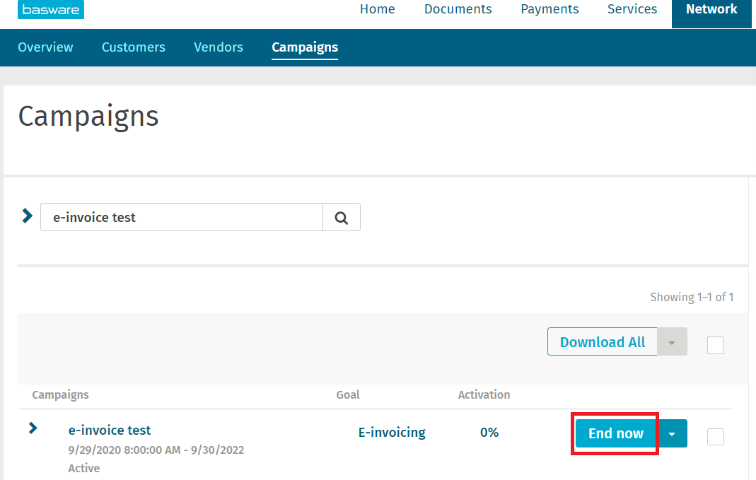Image resolution: width=756 pixels, height=480 pixels.
Task: Check the e-invoice test row checkbox
Action: pyautogui.click(x=715, y=436)
